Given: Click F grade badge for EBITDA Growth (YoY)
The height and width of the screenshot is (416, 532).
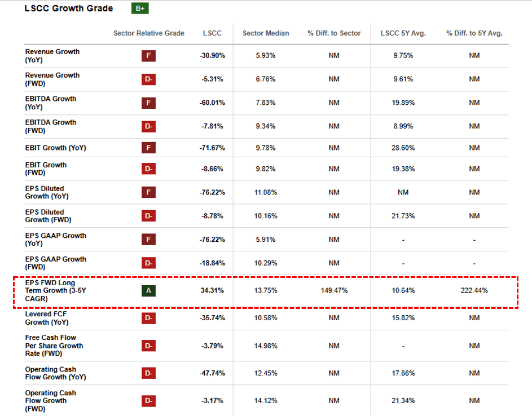Looking at the screenshot, I should [148, 103].
